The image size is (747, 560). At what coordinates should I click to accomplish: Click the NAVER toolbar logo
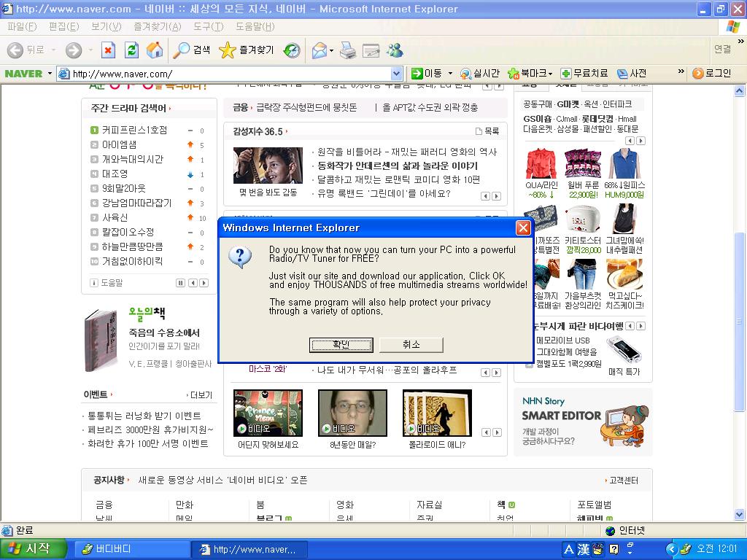23,74
